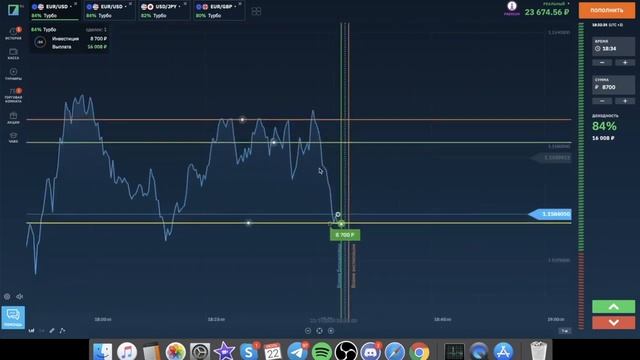Open the indicators icon in chart toolbar
The image size is (640, 360).
click(62, 331)
